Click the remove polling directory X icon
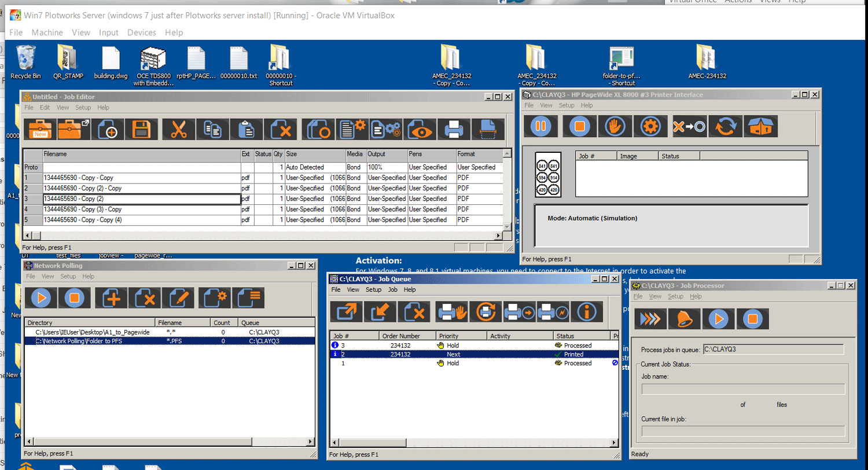This screenshot has width=868, height=470. pos(145,298)
